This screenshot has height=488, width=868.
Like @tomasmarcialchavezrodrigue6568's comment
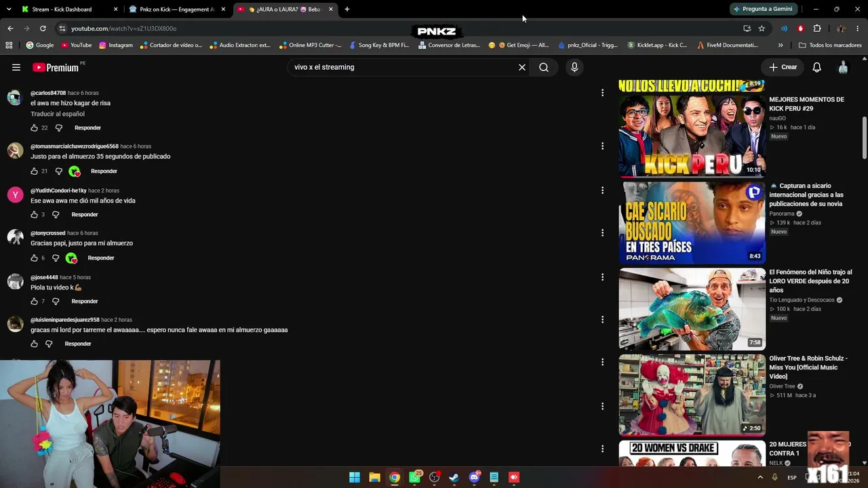34,171
